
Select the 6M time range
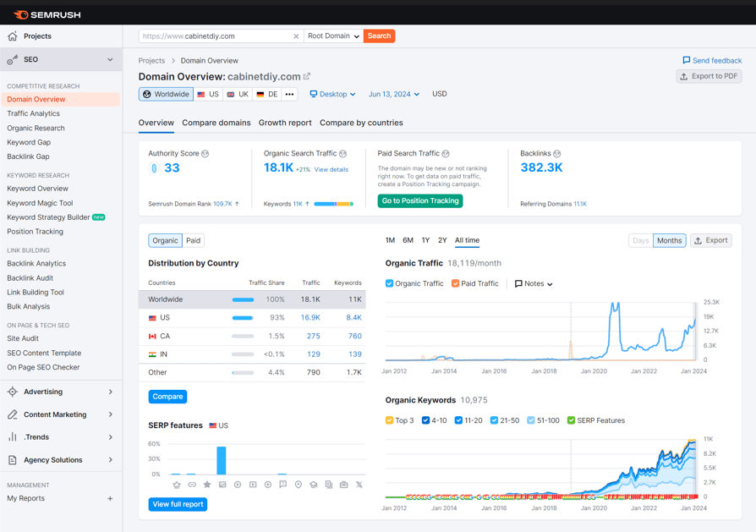pyautogui.click(x=408, y=240)
